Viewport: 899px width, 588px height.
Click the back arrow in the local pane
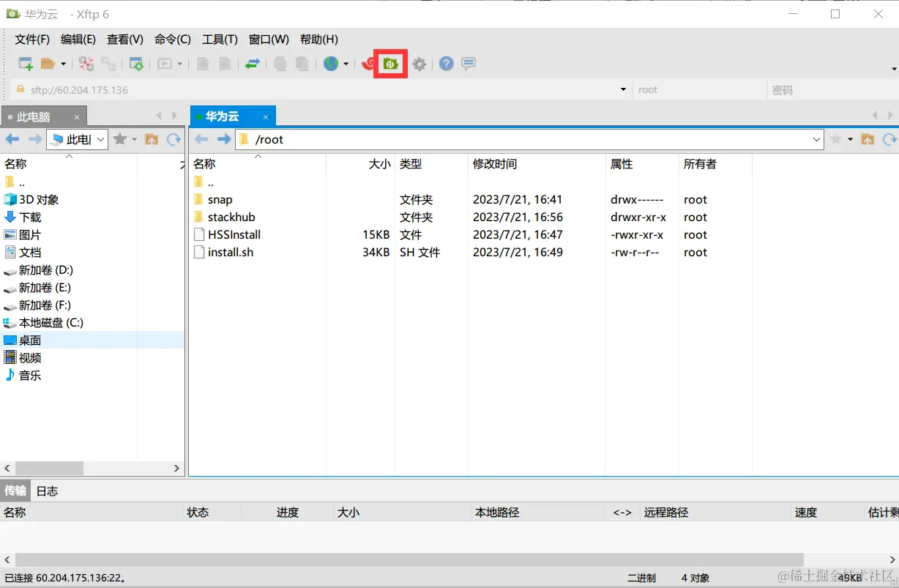(x=12, y=139)
